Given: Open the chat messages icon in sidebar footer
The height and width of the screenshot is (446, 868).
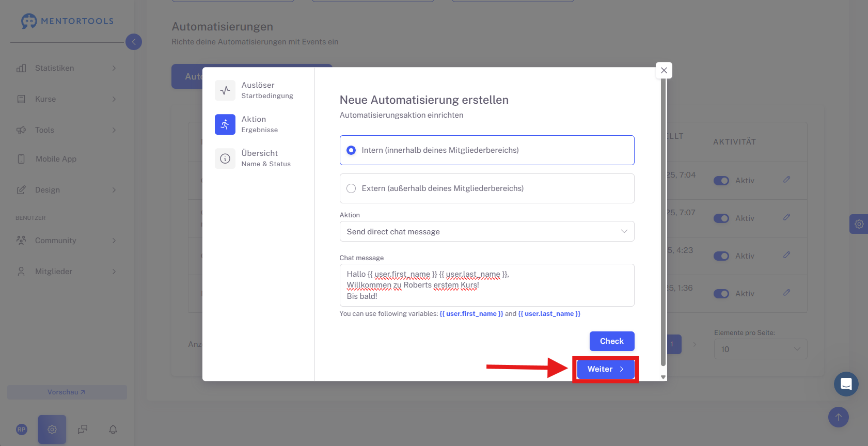Looking at the screenshot, I should [83, 429].
